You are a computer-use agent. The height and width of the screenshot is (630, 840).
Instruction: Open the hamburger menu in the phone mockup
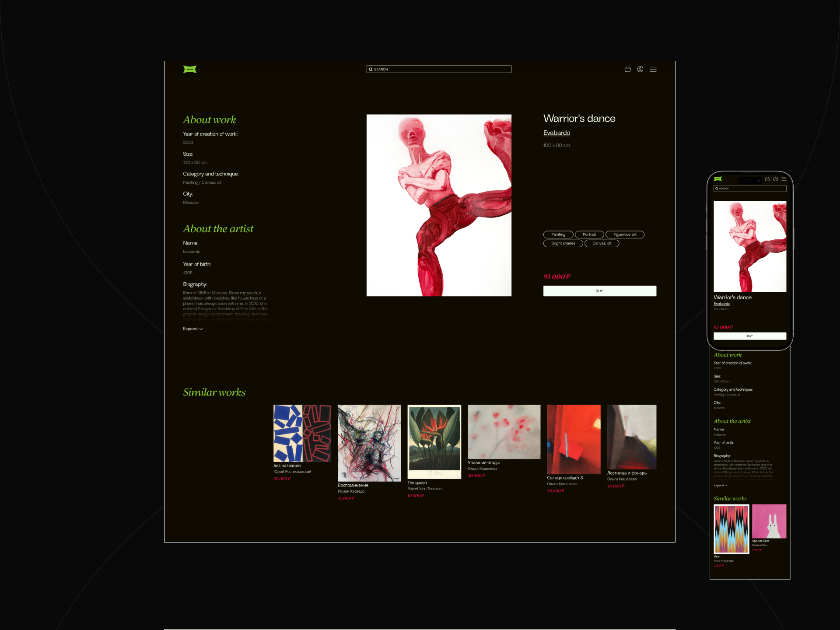click(x=784, y=179)
